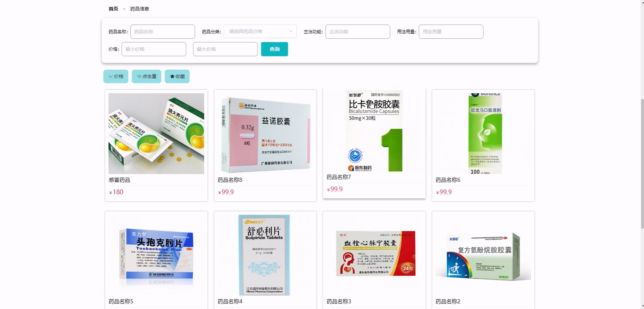
Task: Click the 最大价格 input box
Action: coord(225,49)
